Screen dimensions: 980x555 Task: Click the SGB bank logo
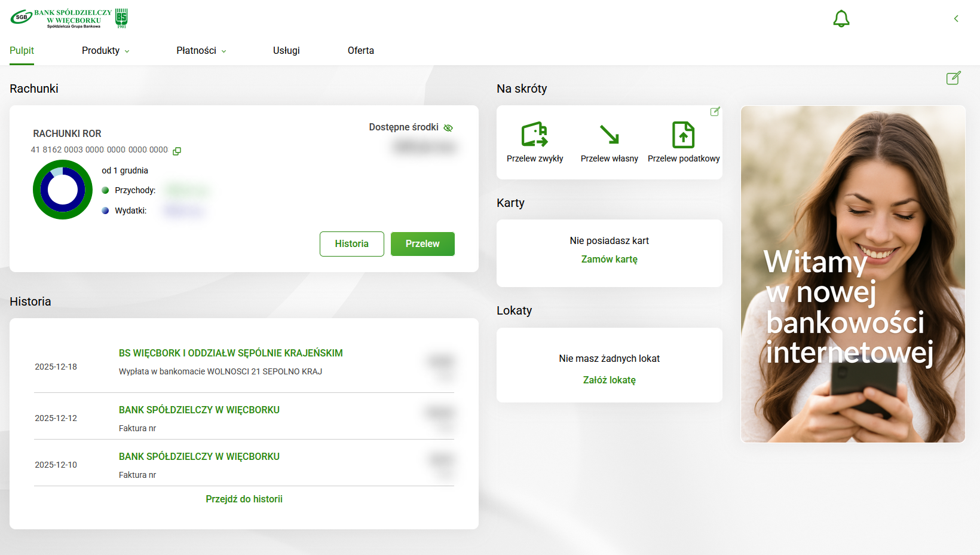(69, 19)
